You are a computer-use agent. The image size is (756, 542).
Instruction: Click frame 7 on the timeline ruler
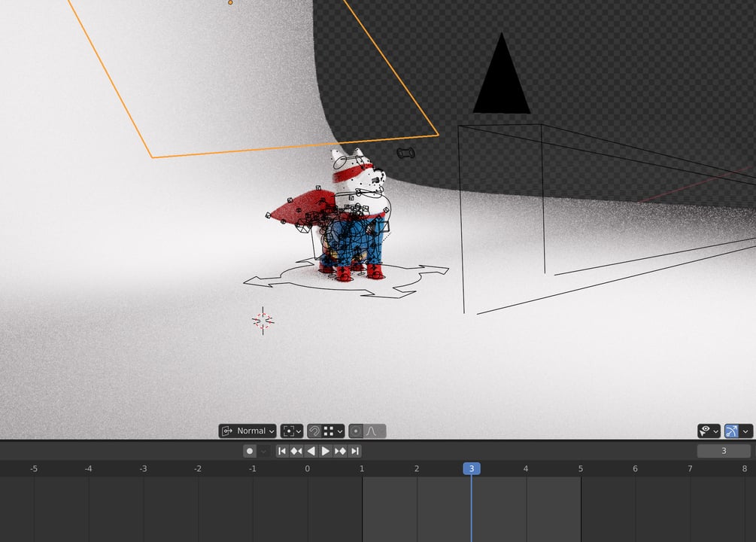pos(690,469)
